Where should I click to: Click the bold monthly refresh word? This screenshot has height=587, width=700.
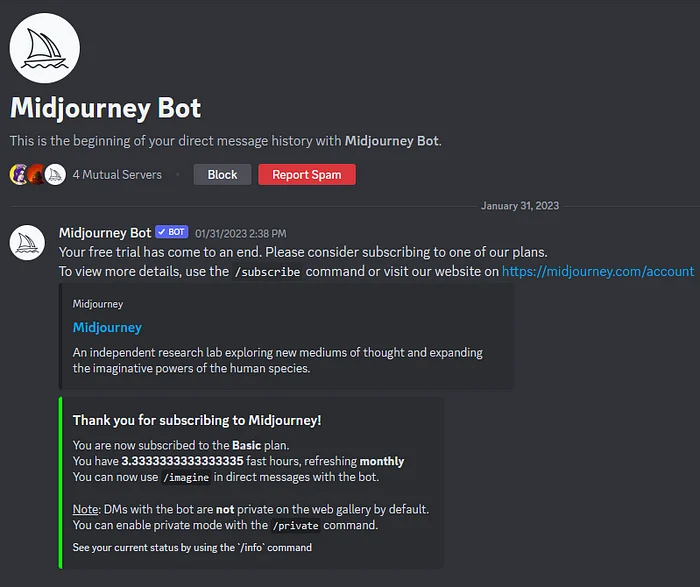pyautogui.click(x=382, y=461)
